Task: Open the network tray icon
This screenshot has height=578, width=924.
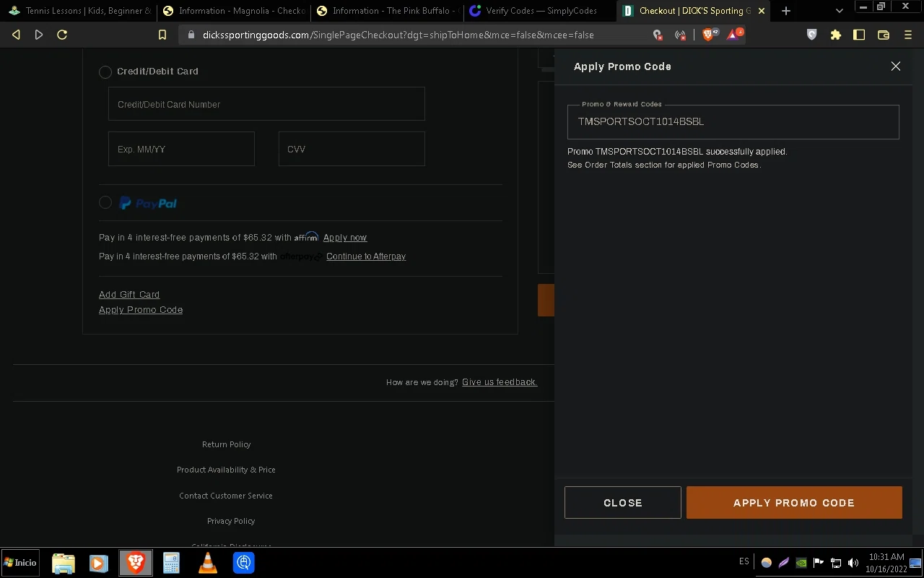Action: click(x=836, y=563)
